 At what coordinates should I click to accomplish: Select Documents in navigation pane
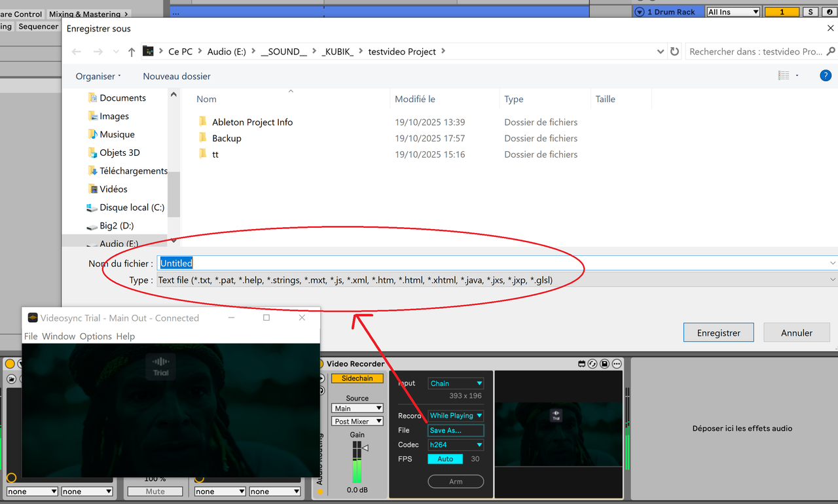point(122,98)
